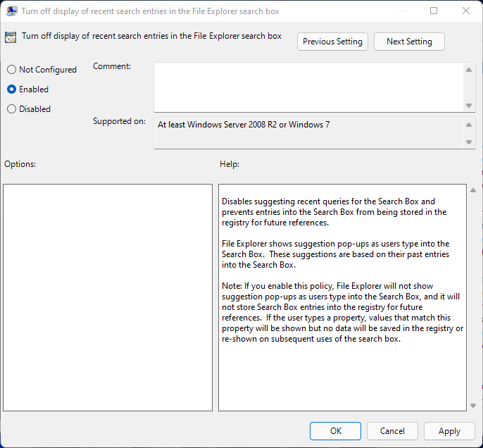Screen dimensions: 483x448
Task: Click the policy editor icon in title bar
Action: tap(12, 11)
